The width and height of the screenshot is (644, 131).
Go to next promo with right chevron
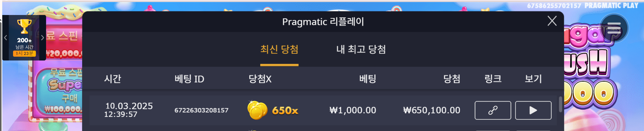tap(42, 38)
